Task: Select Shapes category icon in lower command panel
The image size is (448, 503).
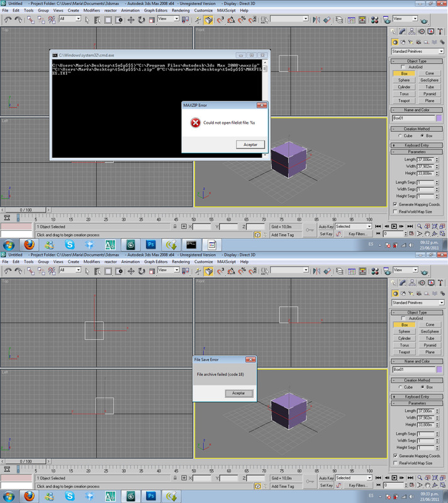Action: click(403, 294)
